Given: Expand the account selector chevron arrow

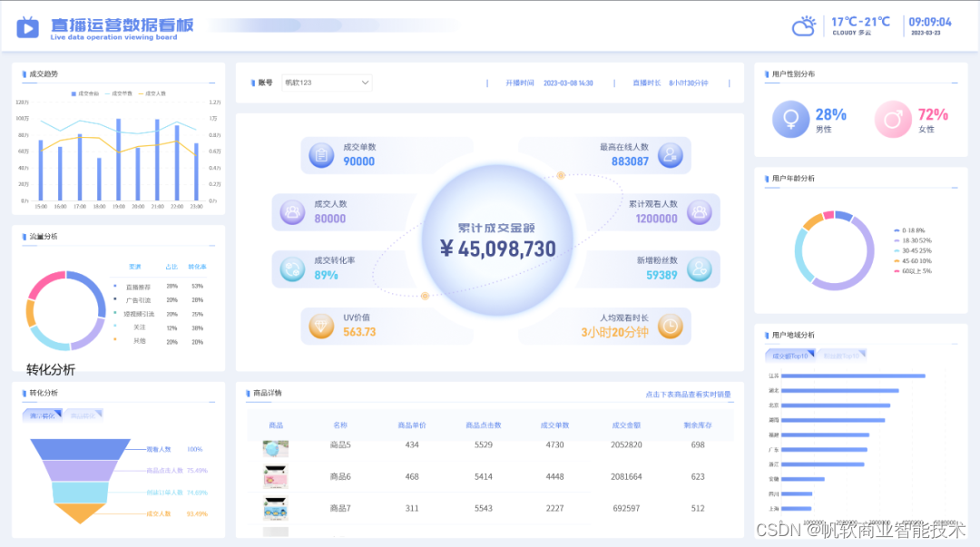Looking at the screenshot, I should (367, 82).
